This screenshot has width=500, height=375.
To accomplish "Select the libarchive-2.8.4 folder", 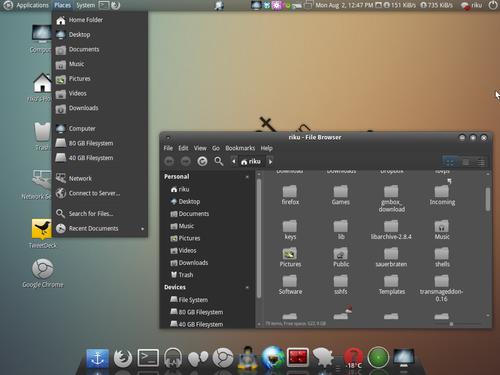I will pyautogui.click(x=391, y=230).
